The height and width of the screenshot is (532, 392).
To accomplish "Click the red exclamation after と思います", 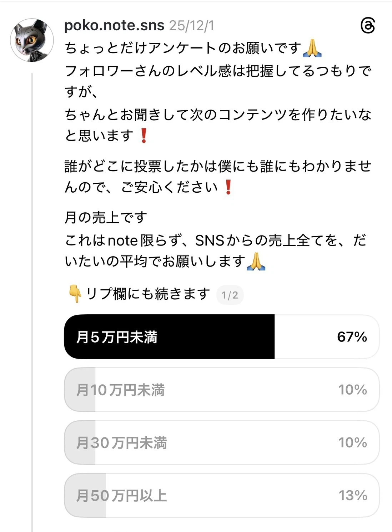I will [x=144, y=136].
